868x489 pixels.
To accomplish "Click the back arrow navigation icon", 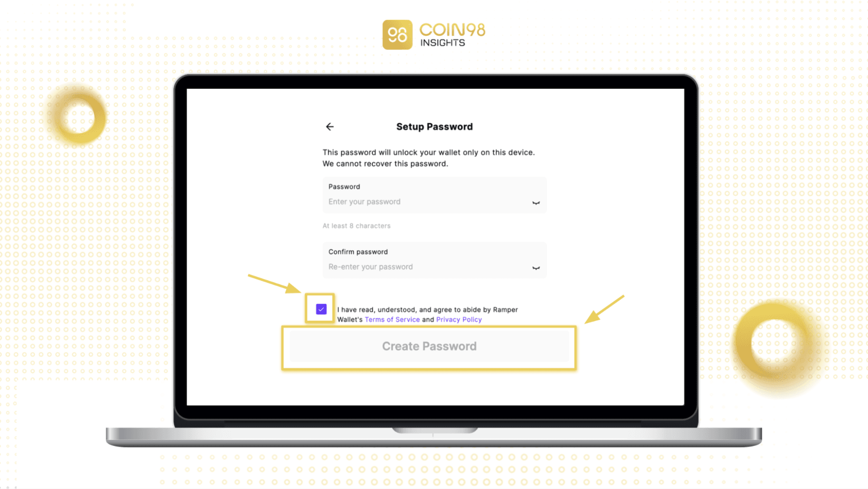I will [x=330, y=126].
